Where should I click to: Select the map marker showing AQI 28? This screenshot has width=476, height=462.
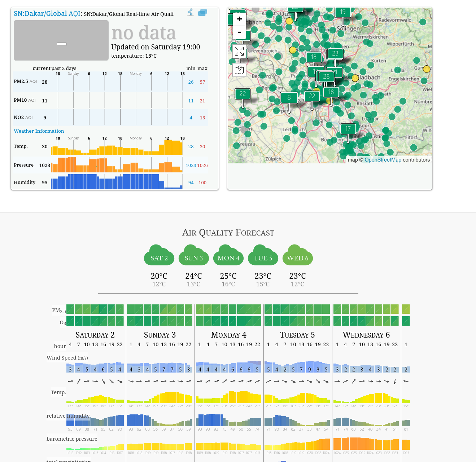327,76
